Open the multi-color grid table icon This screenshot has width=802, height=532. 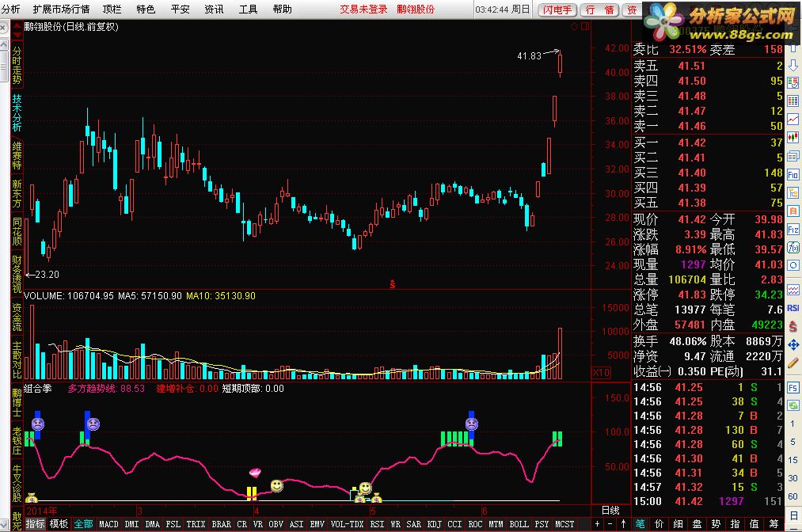(x=792, y=101)
